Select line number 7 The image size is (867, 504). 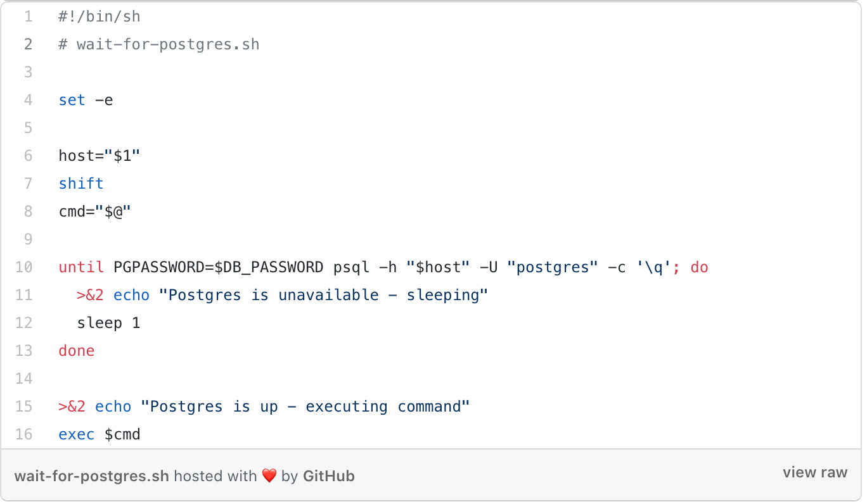tap(28, 184)
